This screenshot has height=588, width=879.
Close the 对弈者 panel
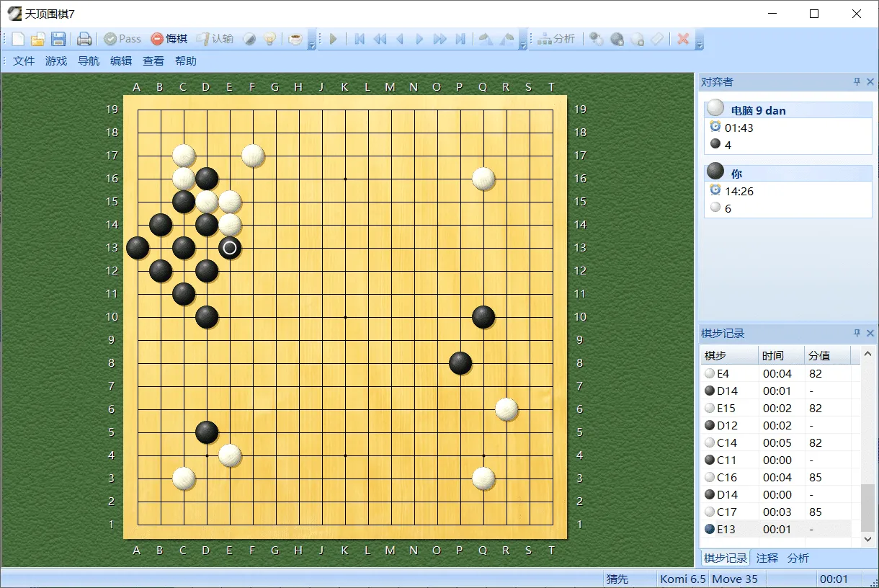(870, 82)
